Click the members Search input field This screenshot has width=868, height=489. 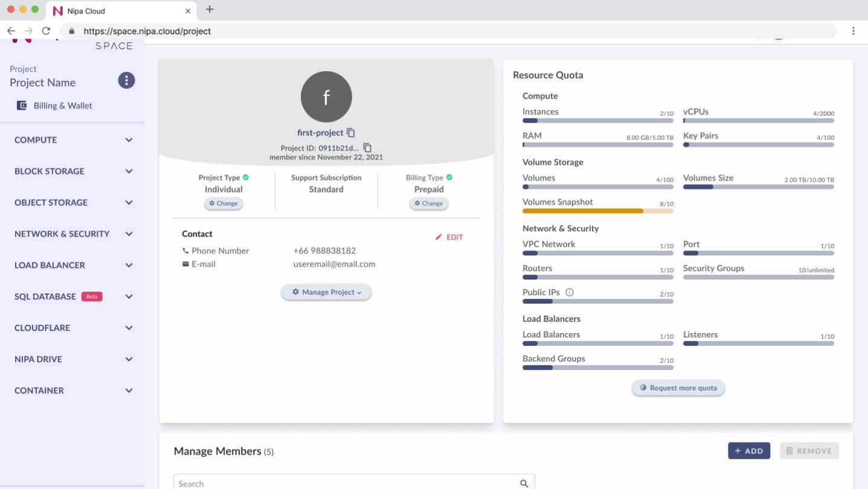pyautogui.click(x=344, y=484)
